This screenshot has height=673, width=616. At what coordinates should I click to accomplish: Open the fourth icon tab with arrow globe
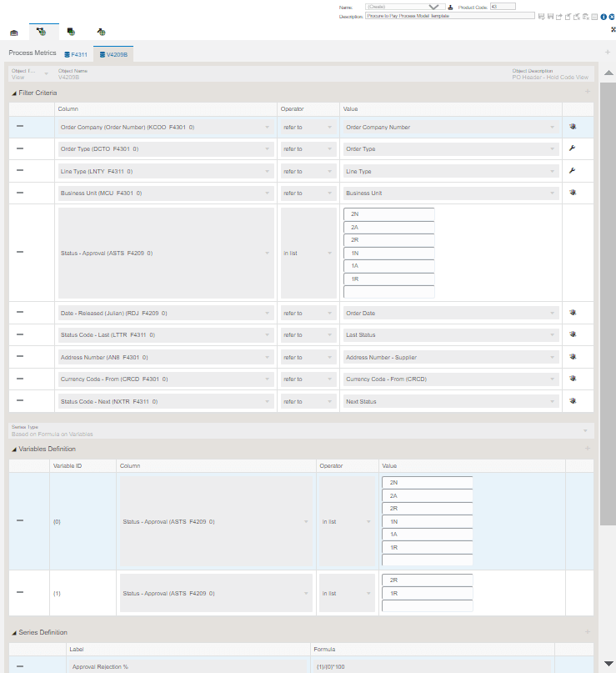tap(101, 32)
